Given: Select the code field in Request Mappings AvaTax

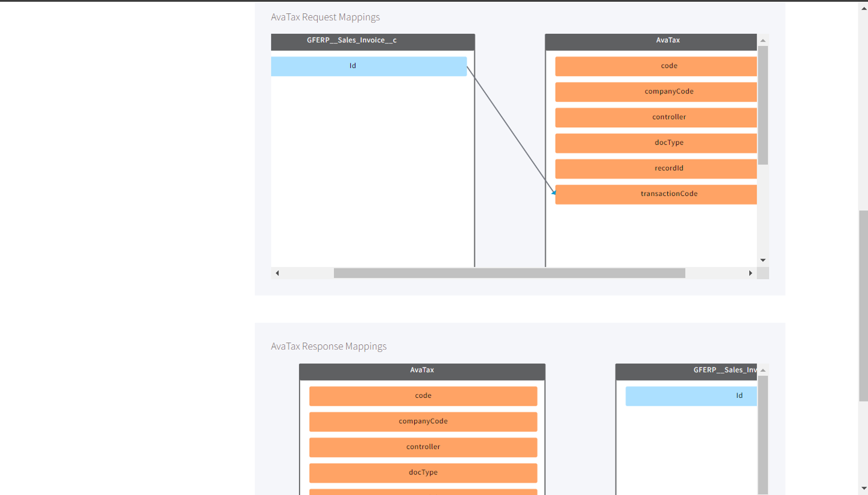Looking at the screenshot, I should click(x=656, y=66).
